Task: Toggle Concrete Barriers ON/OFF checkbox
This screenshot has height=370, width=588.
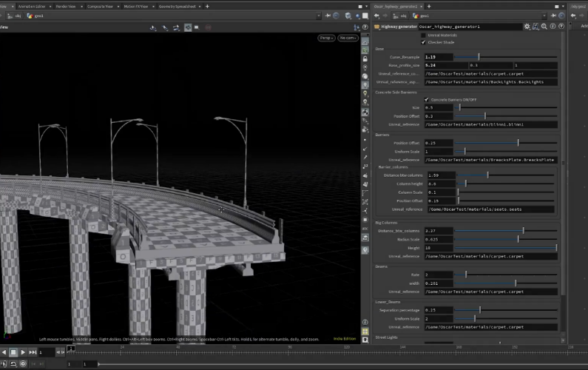Action: 427,100
